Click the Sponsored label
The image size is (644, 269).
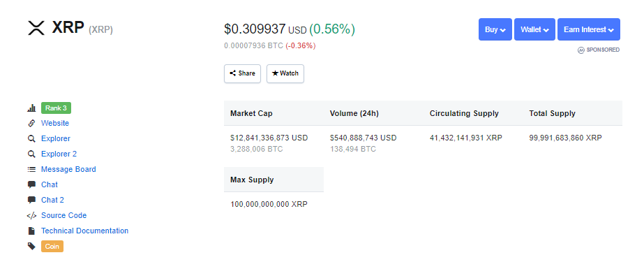[x=599, y=50]
